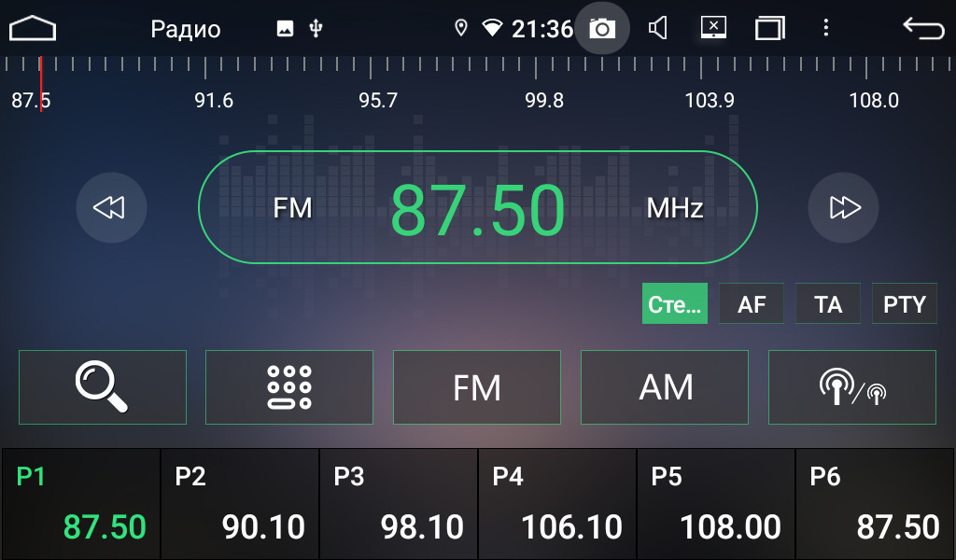
Task: Take a screenshot with camera icon
Action: point(602,29)
